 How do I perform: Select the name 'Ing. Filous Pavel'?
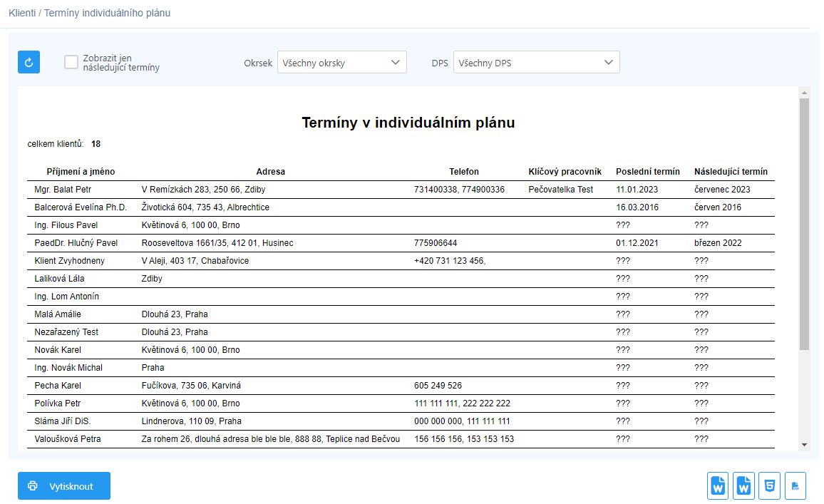tap(66, 225)
